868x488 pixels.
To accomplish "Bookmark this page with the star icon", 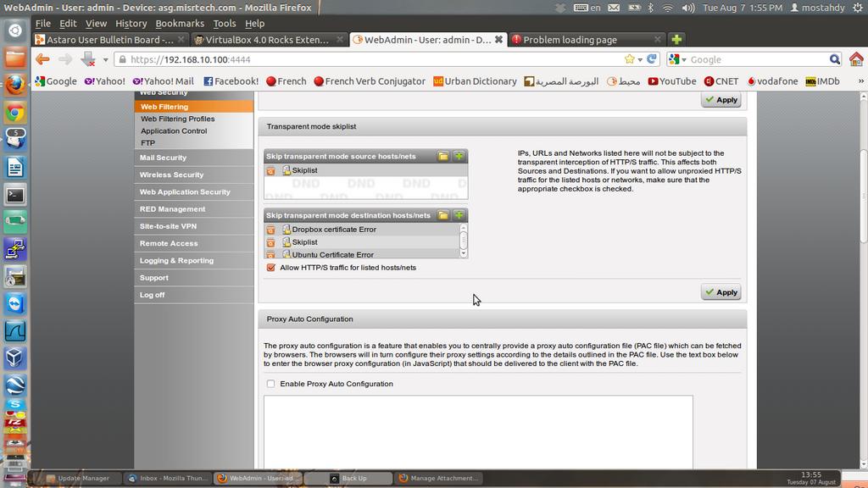I will click(630, 59).
